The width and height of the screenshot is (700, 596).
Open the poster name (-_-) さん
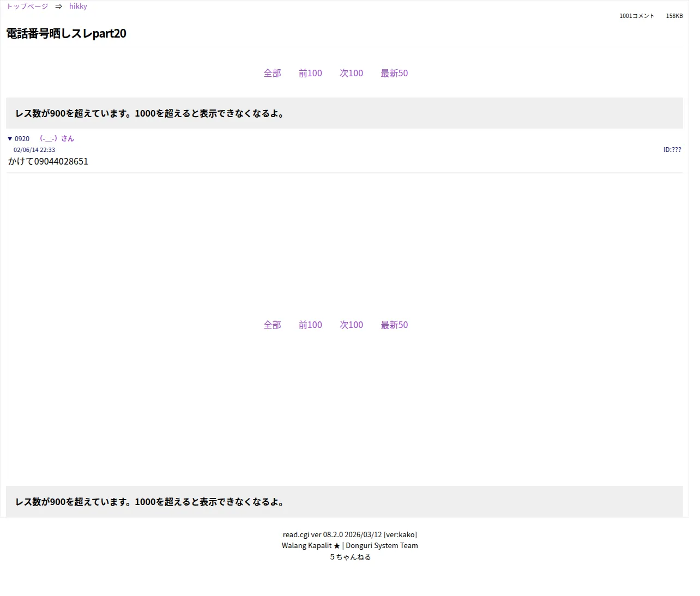click(x=57, y=139)
